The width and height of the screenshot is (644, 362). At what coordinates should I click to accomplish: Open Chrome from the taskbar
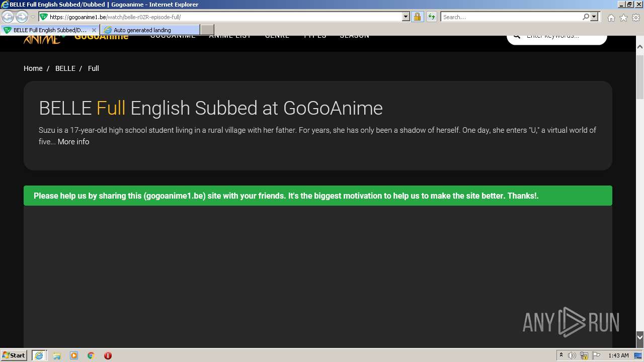pos(91,355)
